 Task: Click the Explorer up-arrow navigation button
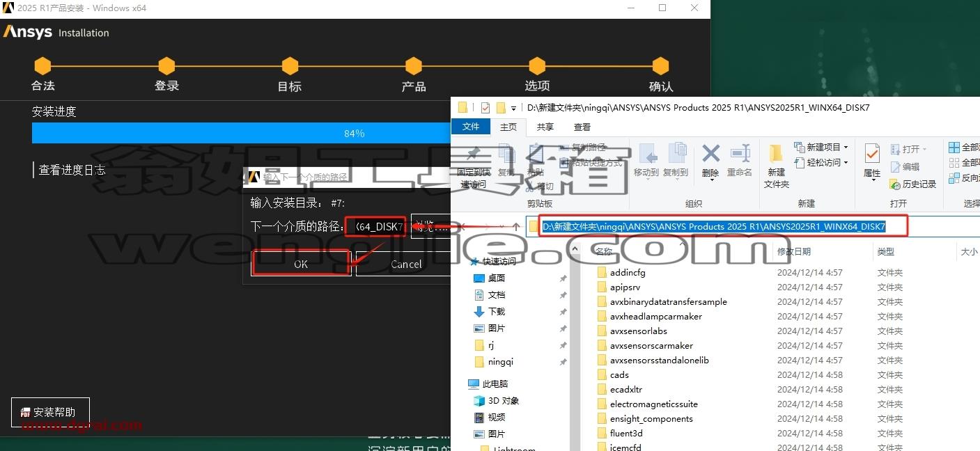click(515, 227)
